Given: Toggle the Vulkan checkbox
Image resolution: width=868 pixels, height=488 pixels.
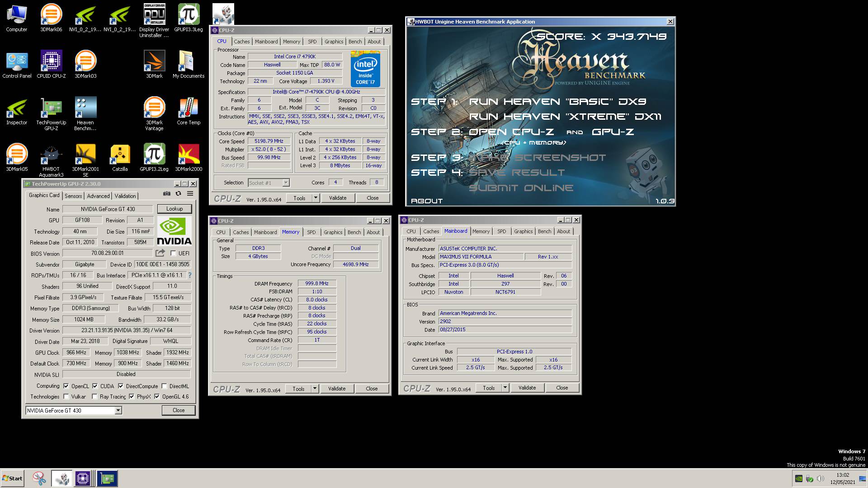Looking at the screenshot, I should coord(66,397).
